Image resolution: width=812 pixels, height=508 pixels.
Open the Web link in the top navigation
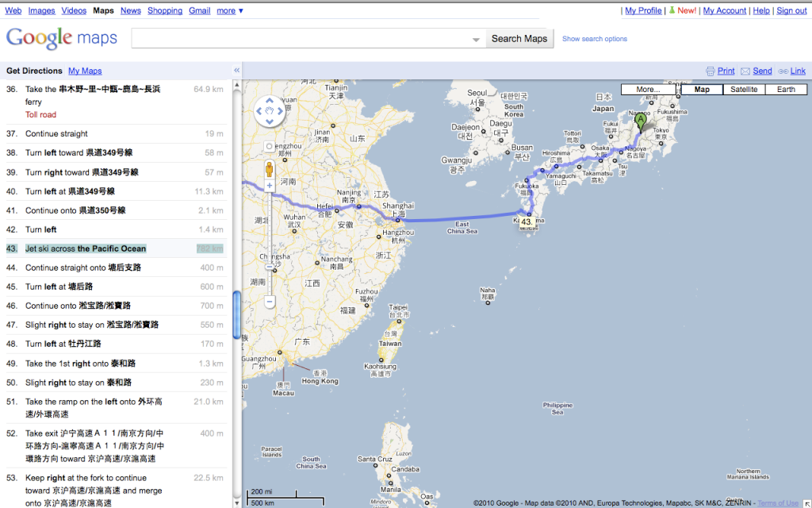tap(13, 10)
